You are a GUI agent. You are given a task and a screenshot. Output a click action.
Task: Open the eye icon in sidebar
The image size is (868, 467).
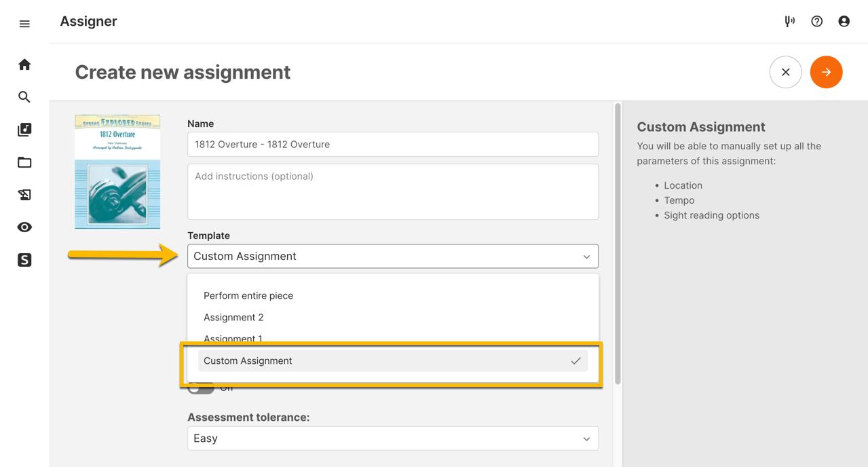(x=24, y=227)
